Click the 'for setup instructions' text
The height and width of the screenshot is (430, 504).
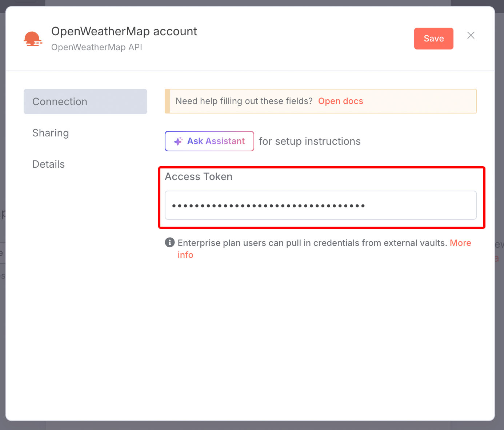(309, 141)
